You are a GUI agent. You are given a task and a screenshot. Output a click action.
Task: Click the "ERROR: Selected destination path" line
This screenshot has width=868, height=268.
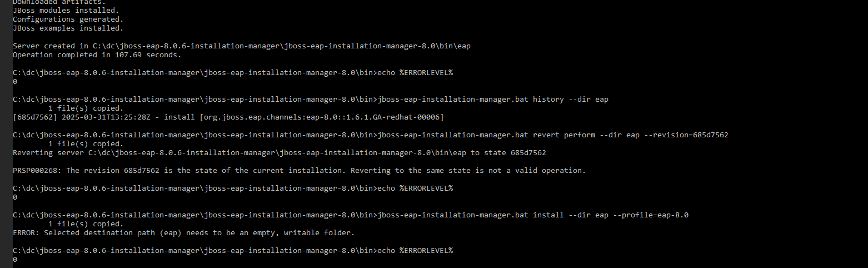[x=183, y=233]
